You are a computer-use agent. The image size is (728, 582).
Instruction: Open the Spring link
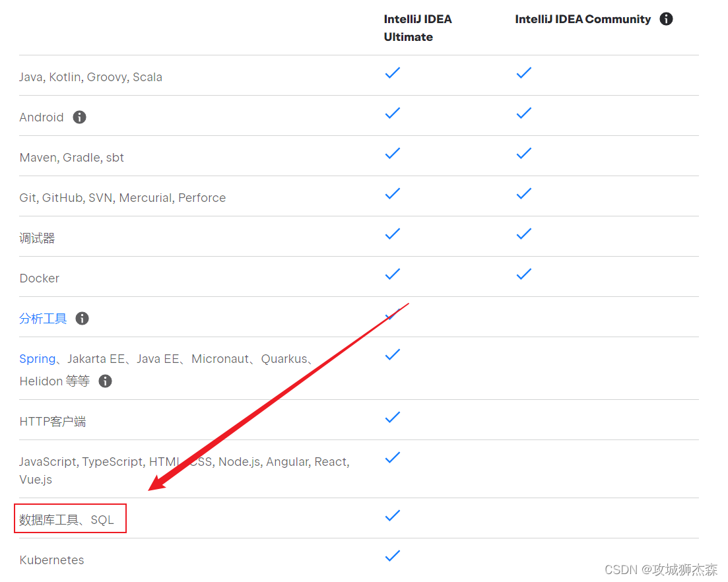pyautogui.click(x=37, y=359)
